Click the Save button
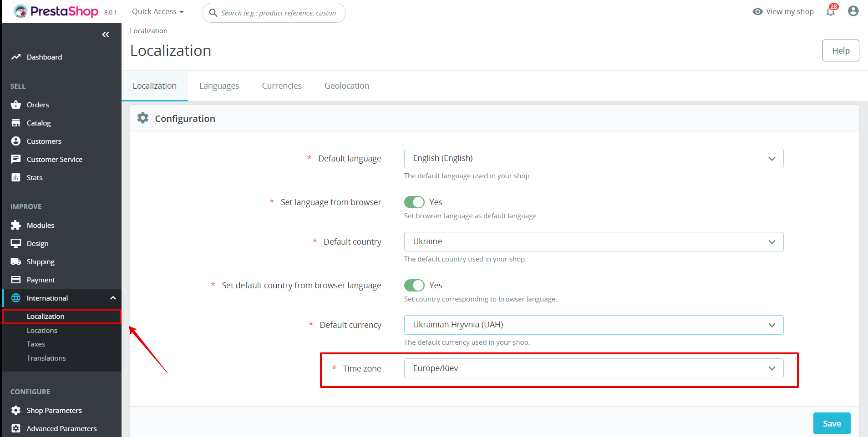The image size is (868, 437). (x=832, y=423)
